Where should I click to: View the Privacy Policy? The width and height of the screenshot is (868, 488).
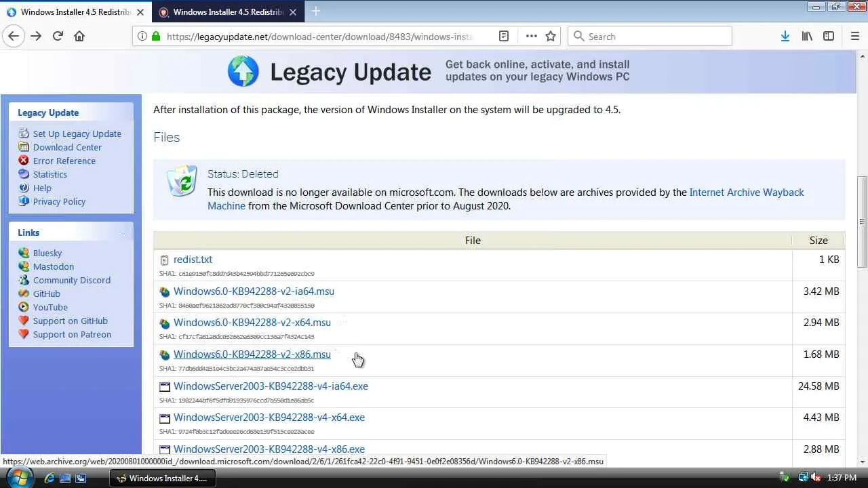[x=60, y=201]
